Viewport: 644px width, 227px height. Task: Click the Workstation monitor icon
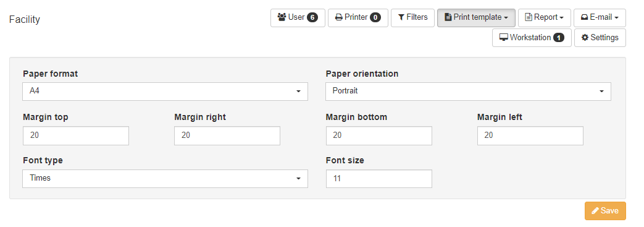pyautogui.click(x=504, y=38)
